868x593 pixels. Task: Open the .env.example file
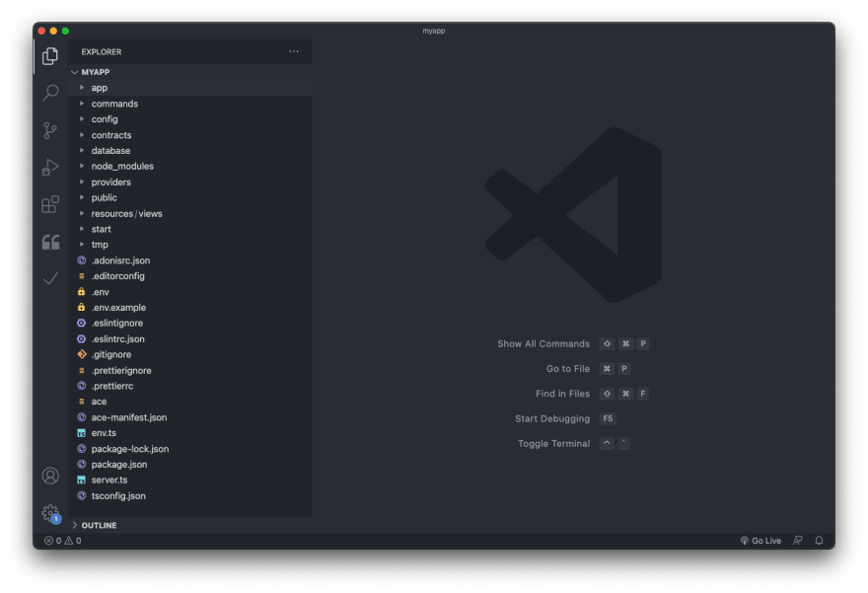click(x=189, y=308)
